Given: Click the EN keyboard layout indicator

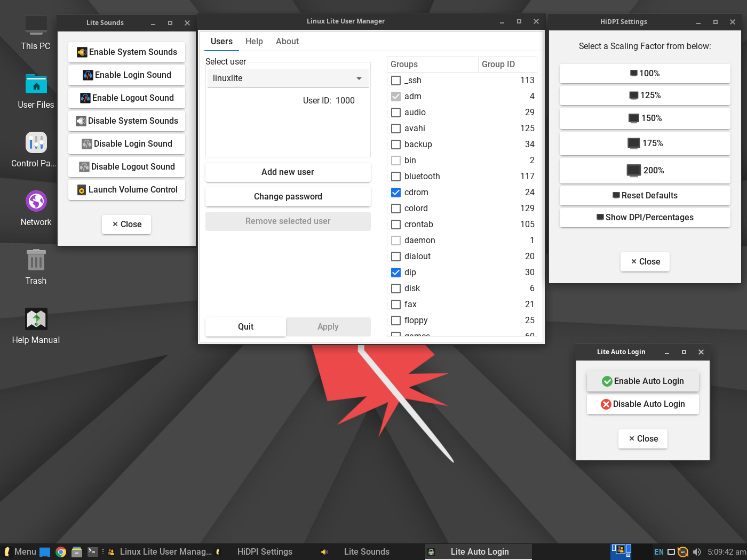Looking at the screenshot, I should coord(659,552).
